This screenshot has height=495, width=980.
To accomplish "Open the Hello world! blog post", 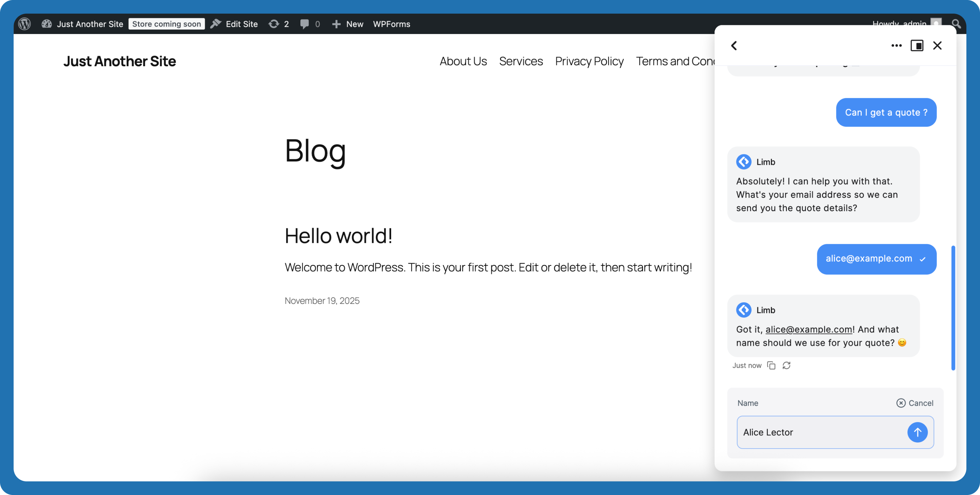I will pos(339,235).
